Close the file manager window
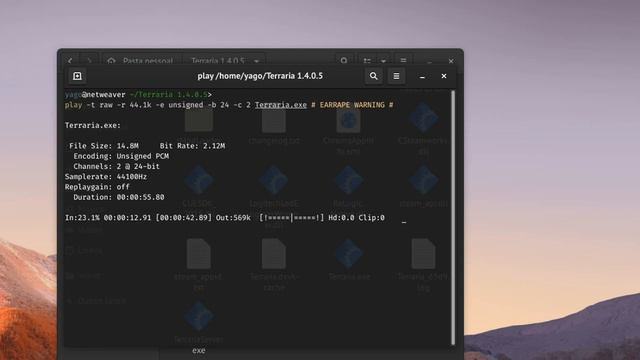The image size is (640, 360). [x=451, y=61]
